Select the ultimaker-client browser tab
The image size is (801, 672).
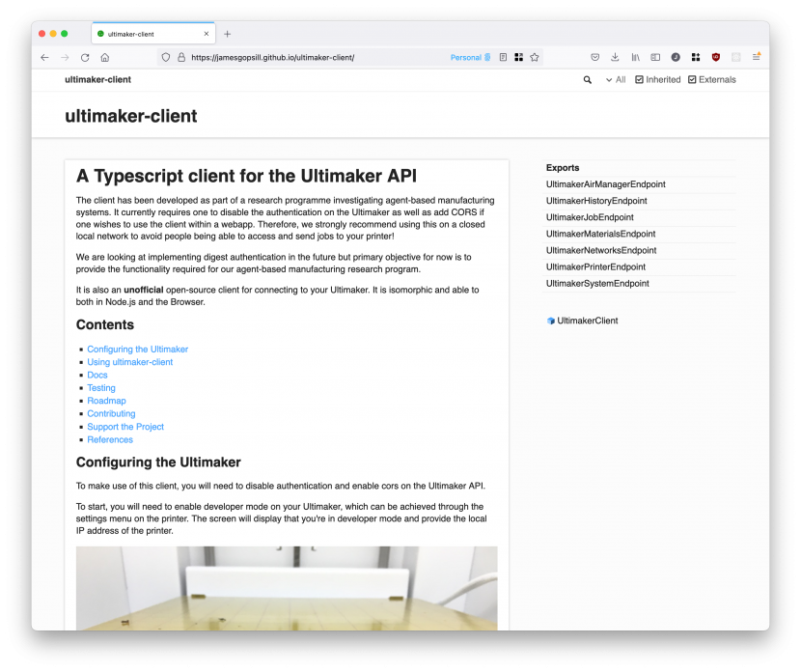click(153, 34)
